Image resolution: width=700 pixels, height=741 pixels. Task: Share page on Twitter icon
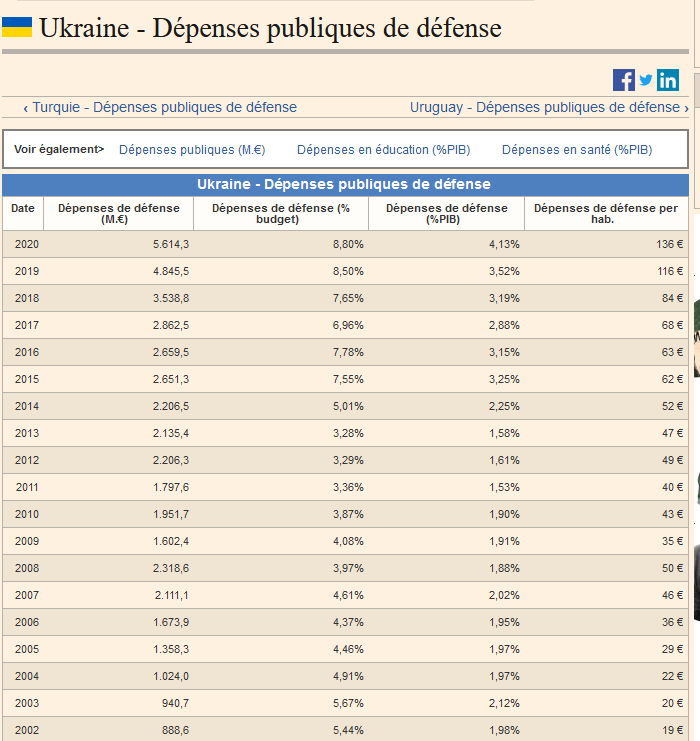pyautogui.click(x=646, y=80)
